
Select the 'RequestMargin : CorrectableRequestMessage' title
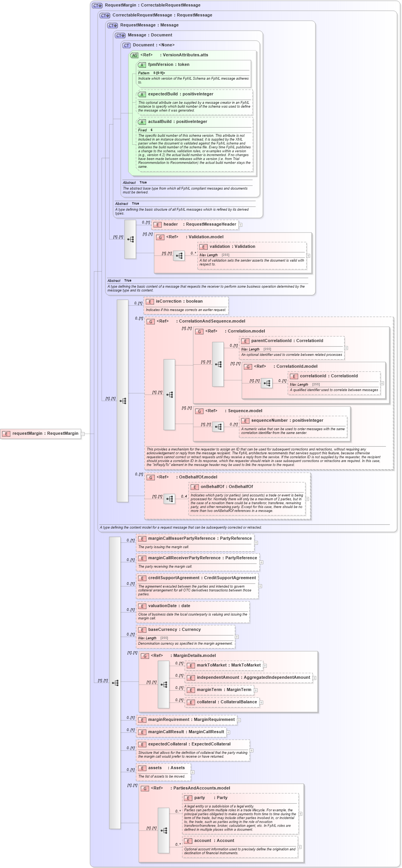click(153, 5)
